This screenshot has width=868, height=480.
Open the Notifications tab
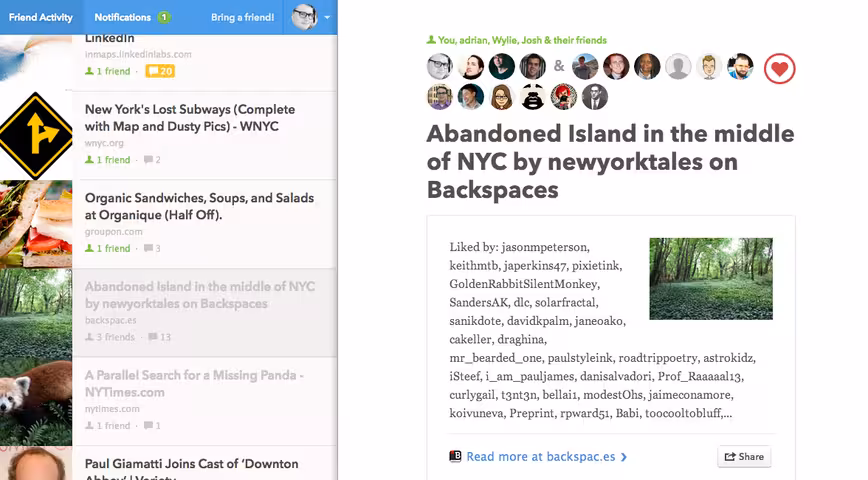click(x=132, y=17)
